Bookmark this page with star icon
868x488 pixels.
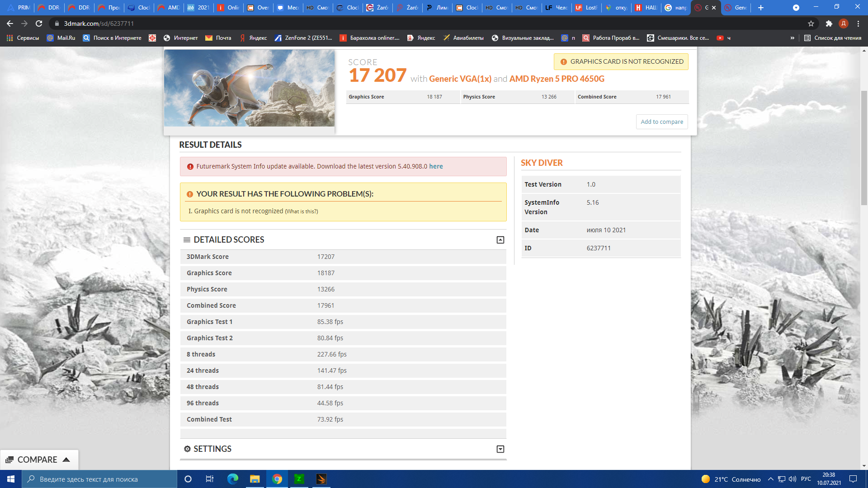[x=811, y=23]
